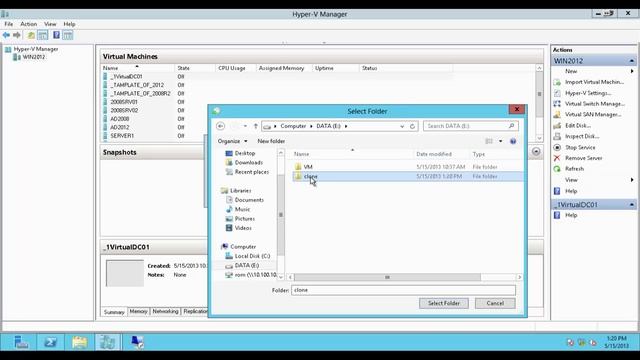Click the Forward arrow in Hyper-V Manager toolbar
Viewport: 640px width, 360px height.
tap(17, 36)
